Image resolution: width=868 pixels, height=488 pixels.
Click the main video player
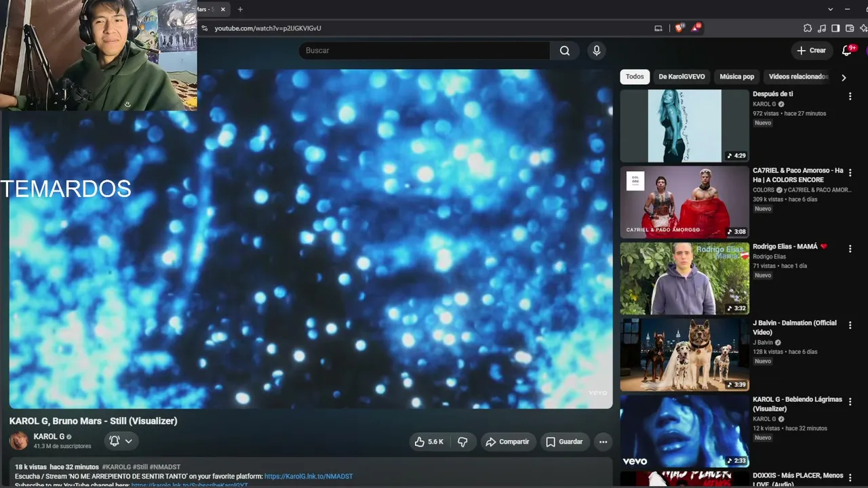pyautogui.click(x=311, y=239)
